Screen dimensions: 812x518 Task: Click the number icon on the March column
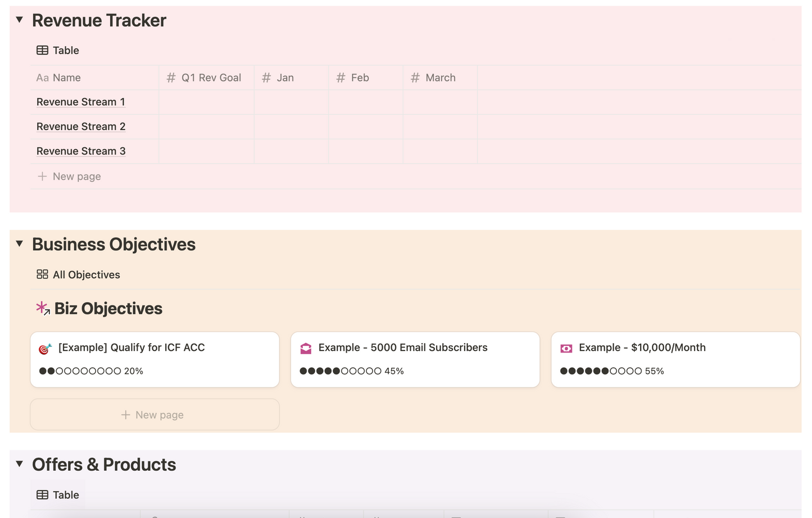[x=415, y=78]
